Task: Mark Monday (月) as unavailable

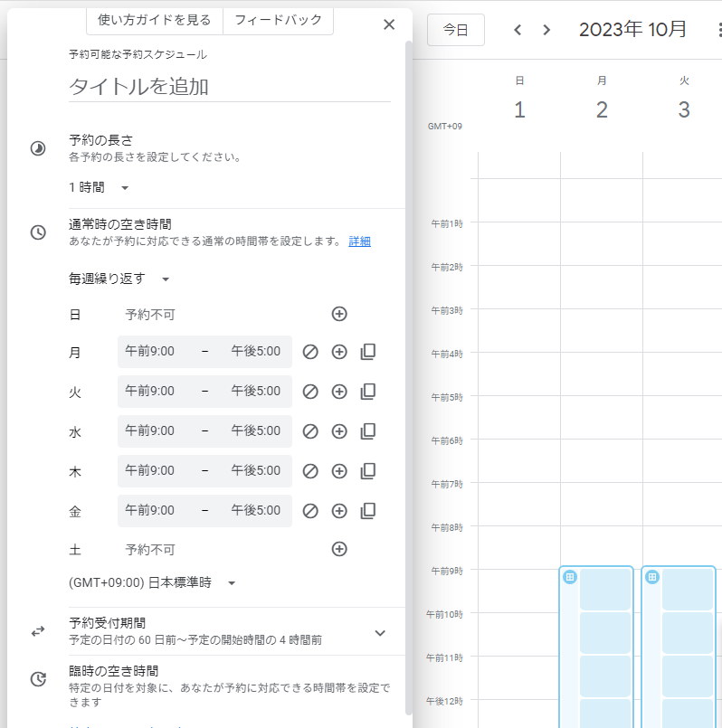Action: click(x=310, y=352)
